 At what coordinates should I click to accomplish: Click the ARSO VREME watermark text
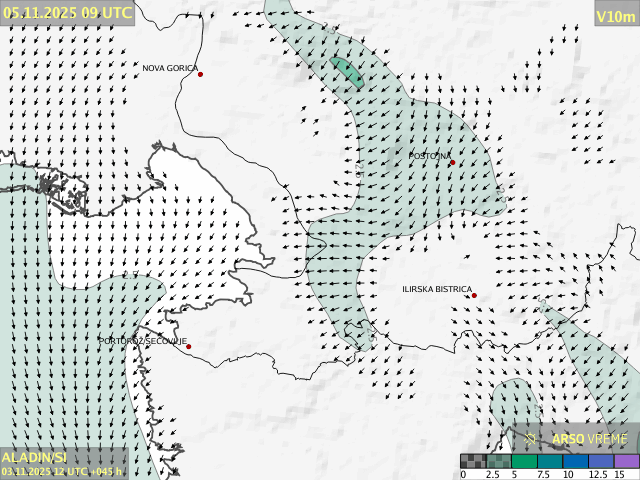[x=590, y=438]
